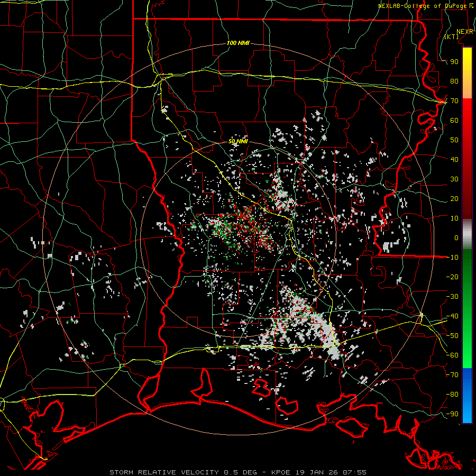Click the (KT) units label

(452, 36)
